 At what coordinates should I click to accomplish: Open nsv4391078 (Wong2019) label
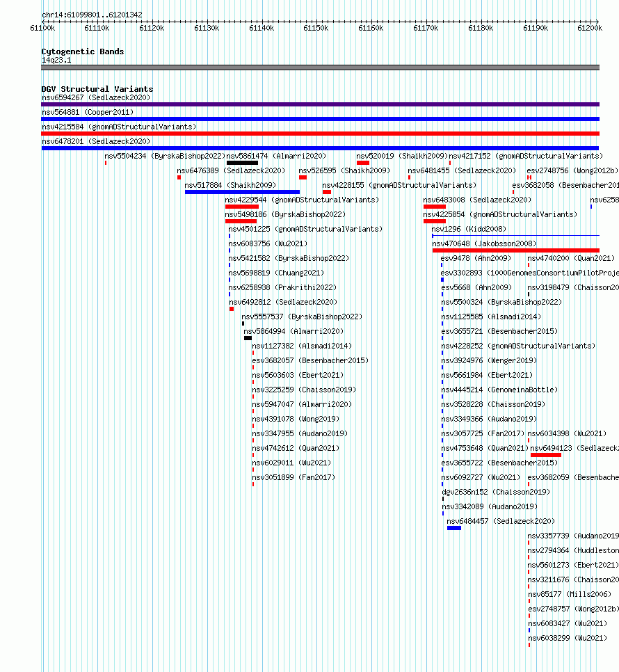click(x=296, y=418)
